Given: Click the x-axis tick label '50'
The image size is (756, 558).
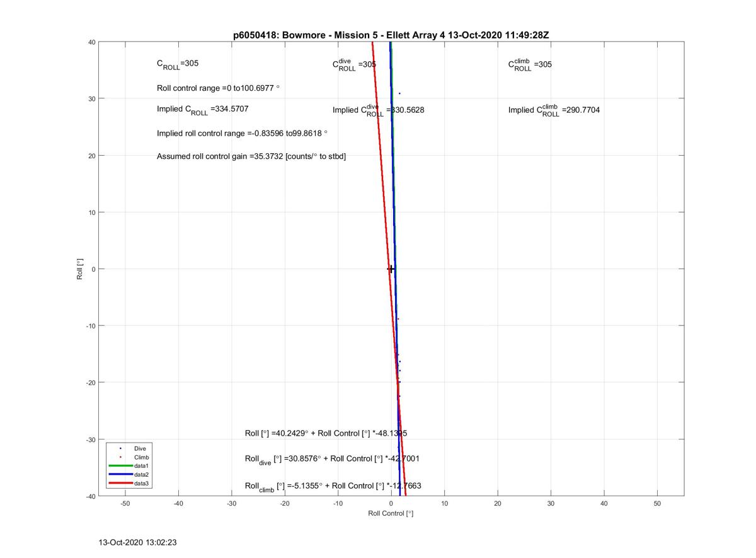Looking at the screenshot, I should click(658, 503).
